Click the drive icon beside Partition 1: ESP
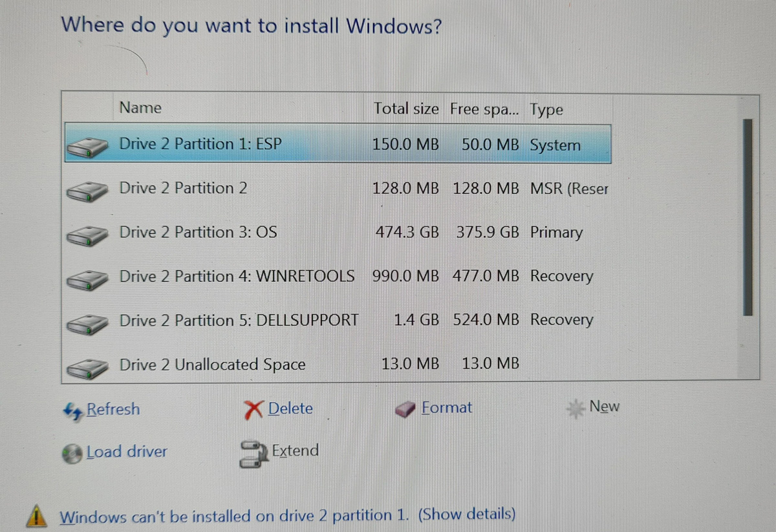 click(87, 145)
